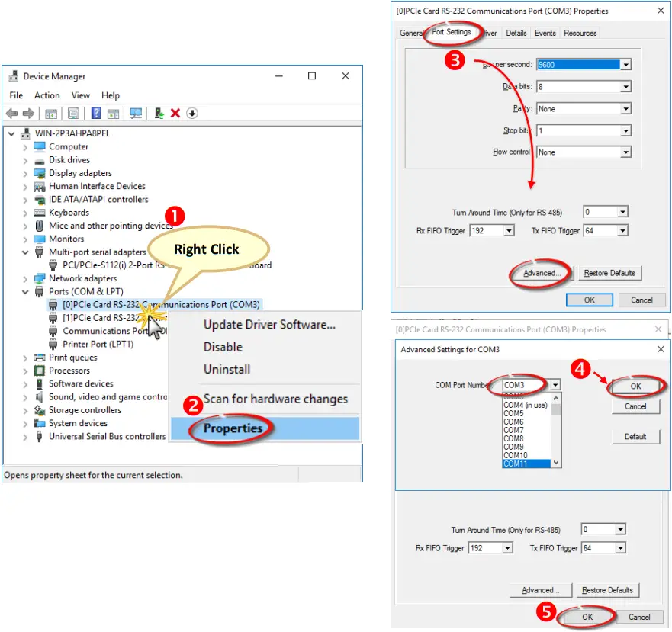The width and height of the screenshot is (672, 632).
Task: Click Cancel in Advanced Settings for COM3
Action: (x=635, y=406)
